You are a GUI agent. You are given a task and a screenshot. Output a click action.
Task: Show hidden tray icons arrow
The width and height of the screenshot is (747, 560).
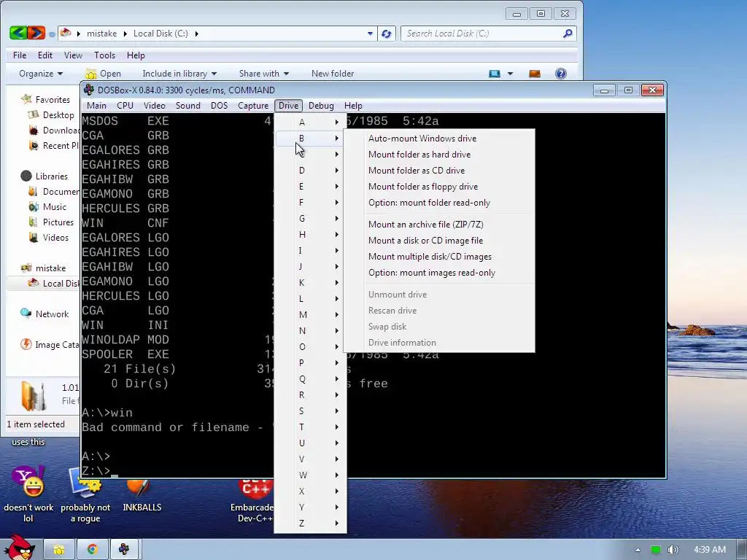tap(638, 550)
